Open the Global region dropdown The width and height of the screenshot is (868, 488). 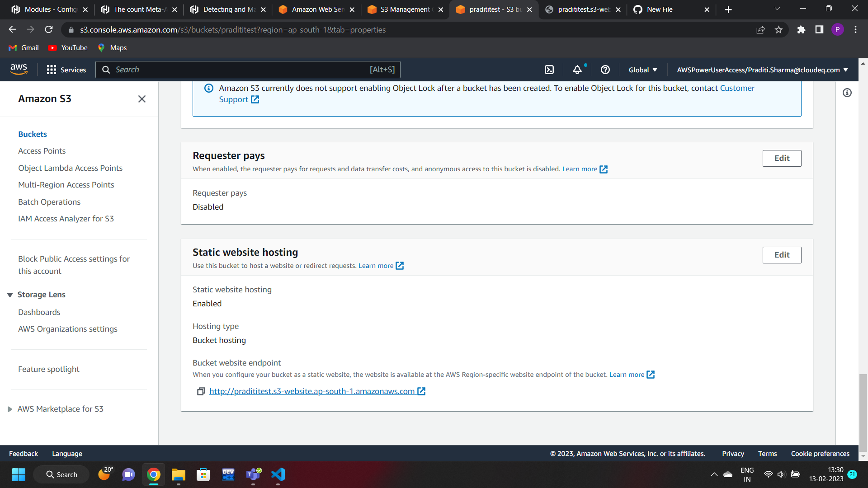point(642,70)
